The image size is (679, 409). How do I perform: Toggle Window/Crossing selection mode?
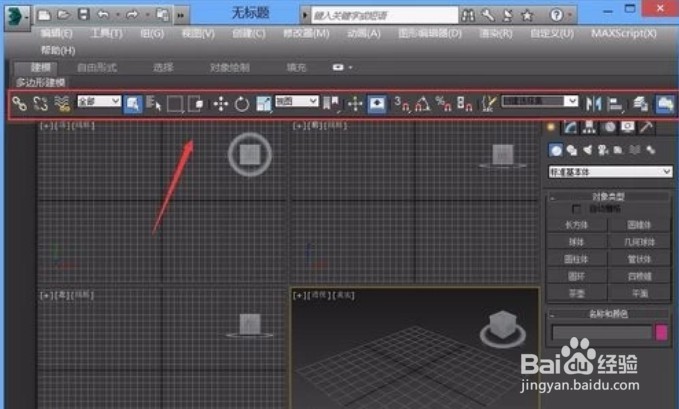coord(196,104)
